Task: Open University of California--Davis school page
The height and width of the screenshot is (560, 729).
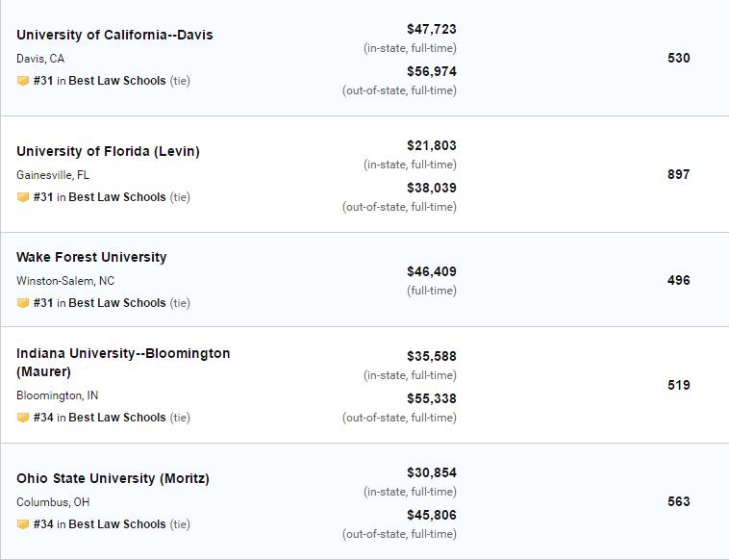Action: tap(114, 35)
